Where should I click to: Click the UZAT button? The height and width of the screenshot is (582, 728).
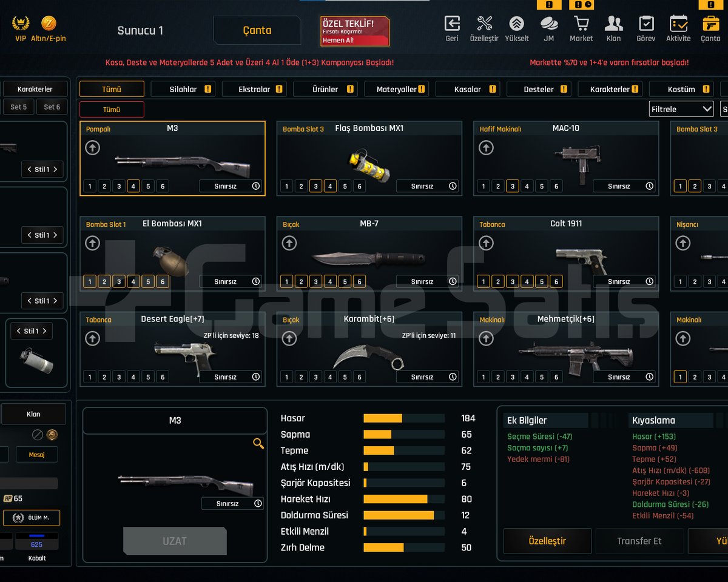[175, 541]
